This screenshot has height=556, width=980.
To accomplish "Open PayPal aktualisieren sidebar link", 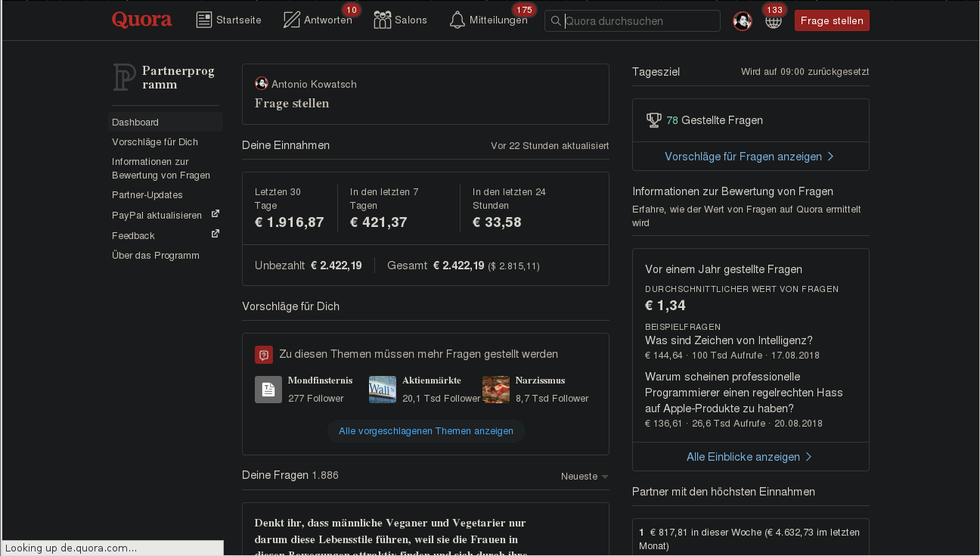I will (x=157, y=215).
